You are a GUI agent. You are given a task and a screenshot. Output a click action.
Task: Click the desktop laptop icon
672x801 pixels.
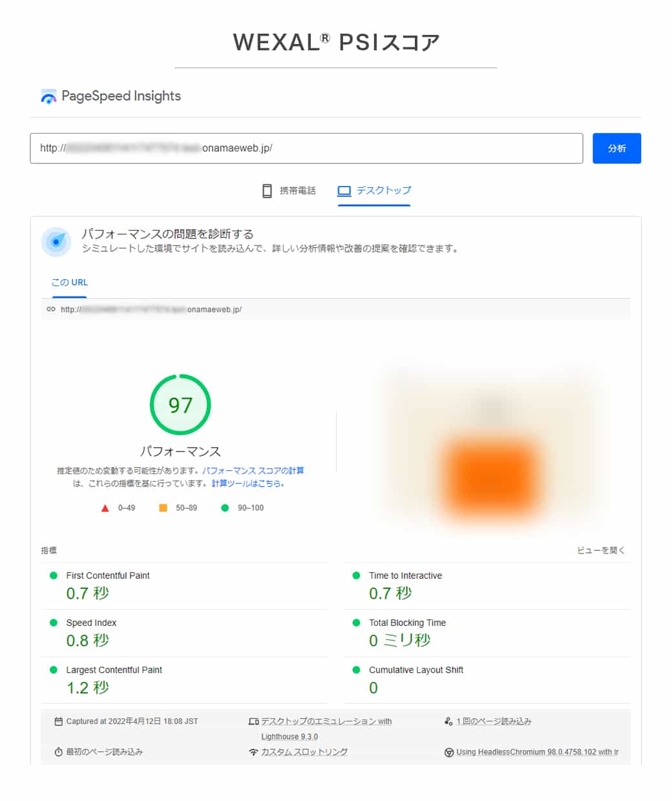344,191
